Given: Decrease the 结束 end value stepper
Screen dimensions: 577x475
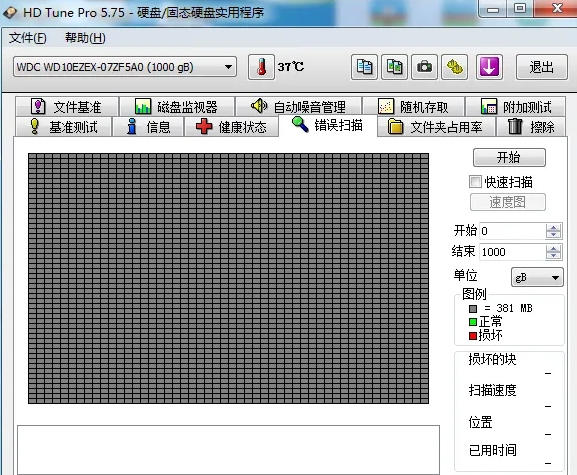Looking at the screenshot, I should tap(553, 256).
